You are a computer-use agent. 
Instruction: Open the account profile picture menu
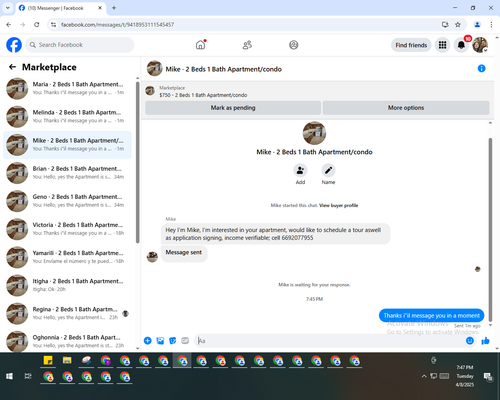480,45
